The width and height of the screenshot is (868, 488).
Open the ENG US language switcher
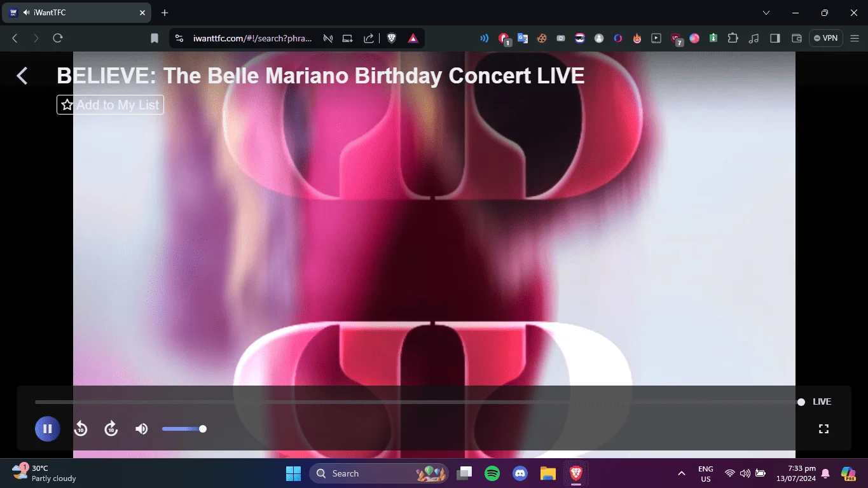706,473
